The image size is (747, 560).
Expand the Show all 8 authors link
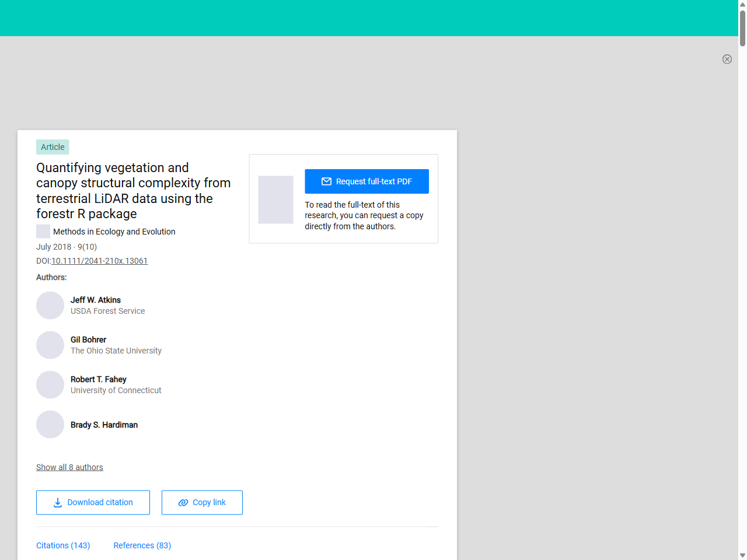(x=69, y=467)
